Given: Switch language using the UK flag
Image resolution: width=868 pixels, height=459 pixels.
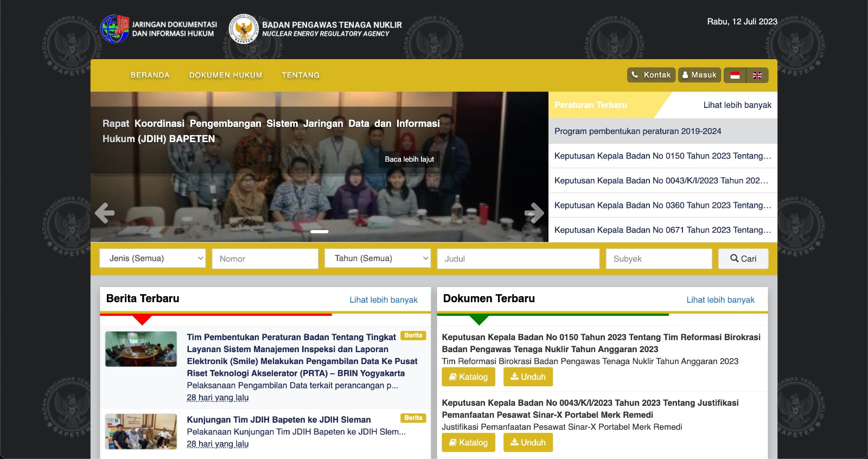Looking at the screenshot, I should (757, 75).
